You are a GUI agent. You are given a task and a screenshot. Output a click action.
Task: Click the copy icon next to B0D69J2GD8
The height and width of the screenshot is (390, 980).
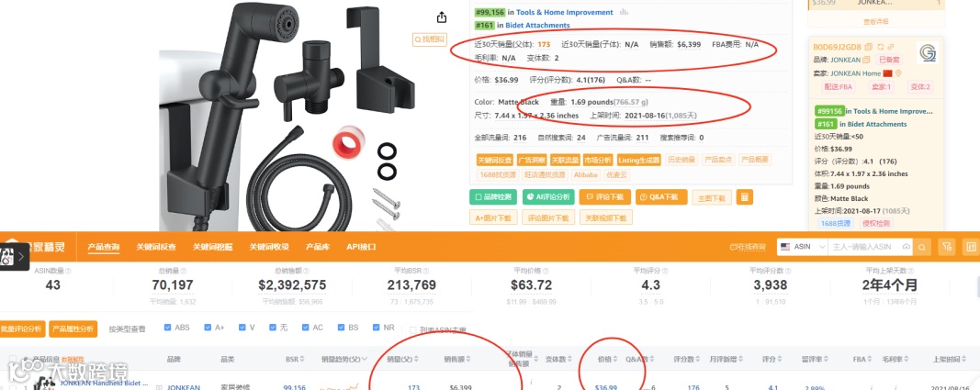(868, 48)
